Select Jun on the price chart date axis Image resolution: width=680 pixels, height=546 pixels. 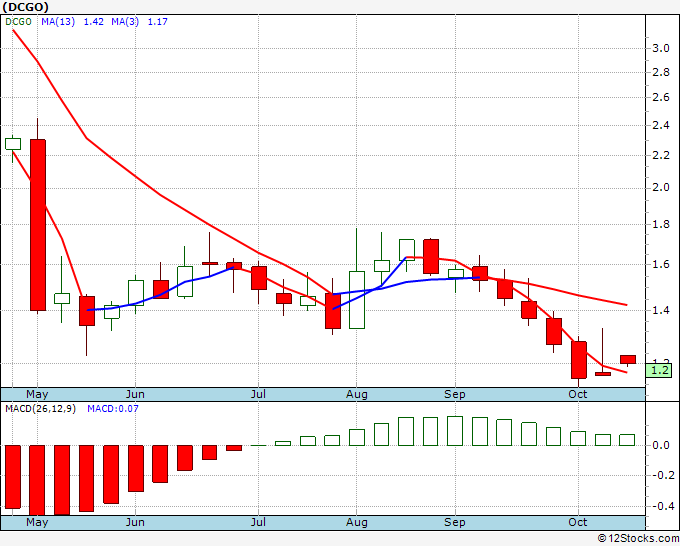135,394
